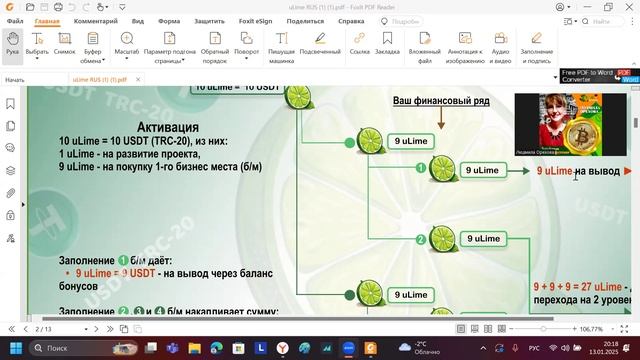
Task: Open the tab list dropdown arrow
Action: pyautogui.click(x=555, y=78)
